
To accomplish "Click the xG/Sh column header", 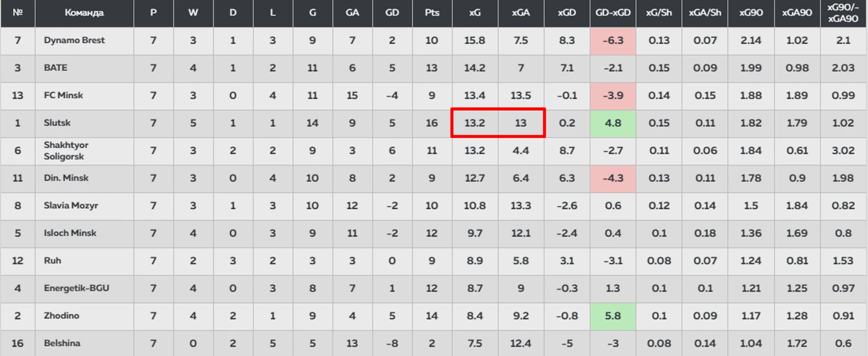I will (659, 12).
